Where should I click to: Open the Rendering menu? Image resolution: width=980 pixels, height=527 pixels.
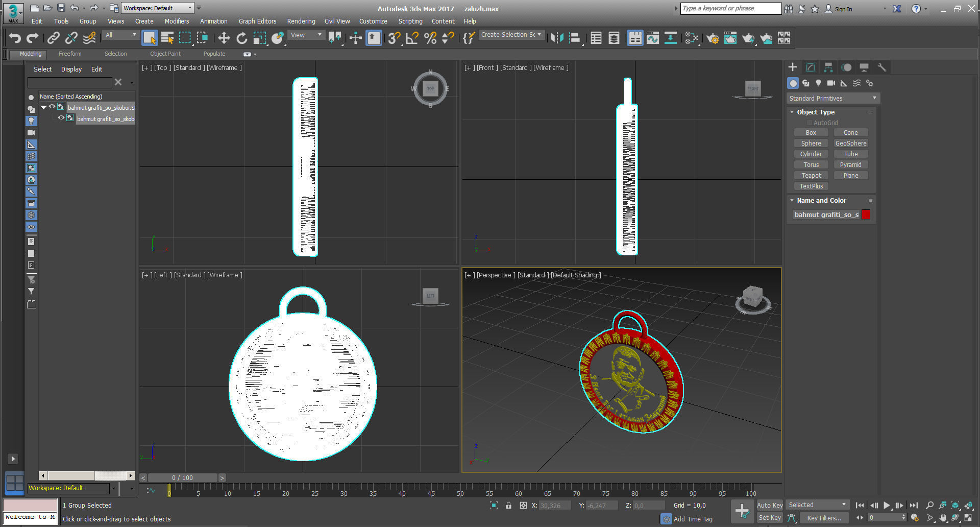(x=301, y=21)
